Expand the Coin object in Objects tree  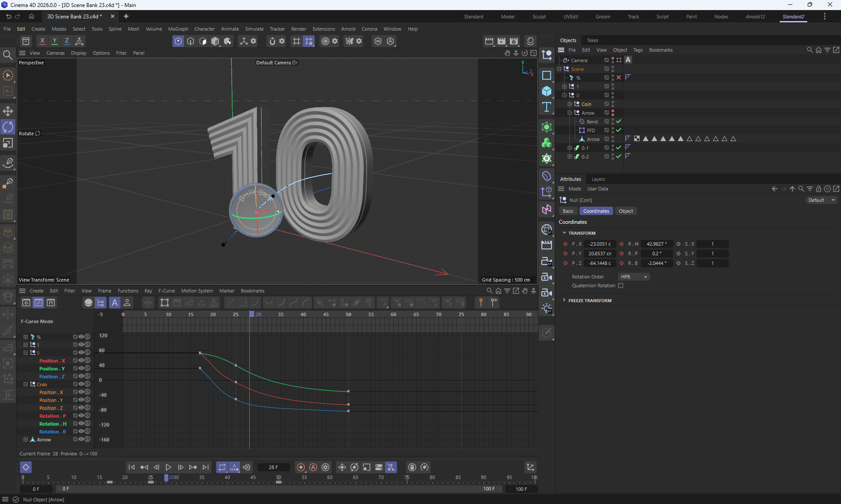569,104
